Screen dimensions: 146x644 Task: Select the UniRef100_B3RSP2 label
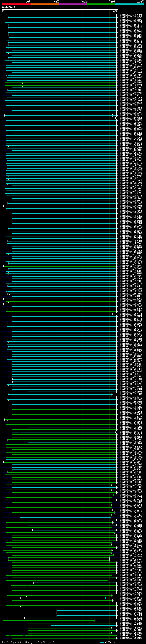131,311
